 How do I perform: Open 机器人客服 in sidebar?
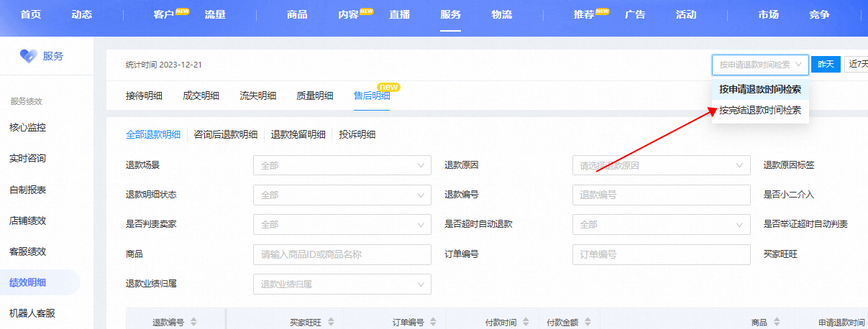coord(32,313)
